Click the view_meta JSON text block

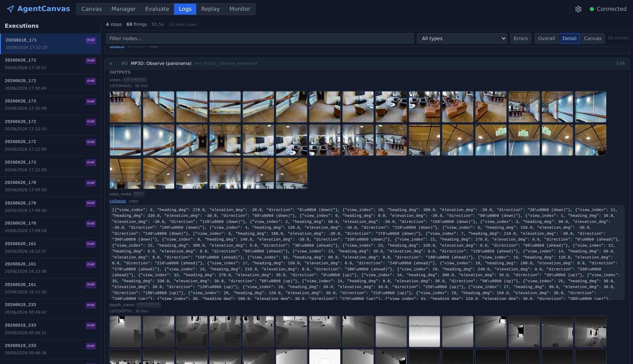[367, 252]
